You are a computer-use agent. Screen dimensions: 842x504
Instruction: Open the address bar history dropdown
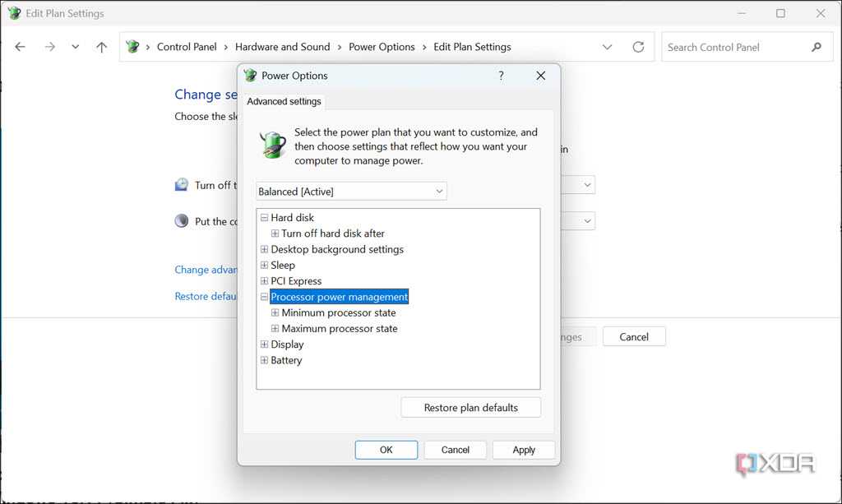pyautogui.click(x=607, y=47)
